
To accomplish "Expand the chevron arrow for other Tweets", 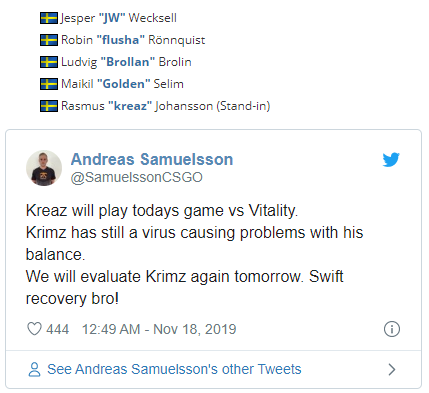I will tap(392, 369).
